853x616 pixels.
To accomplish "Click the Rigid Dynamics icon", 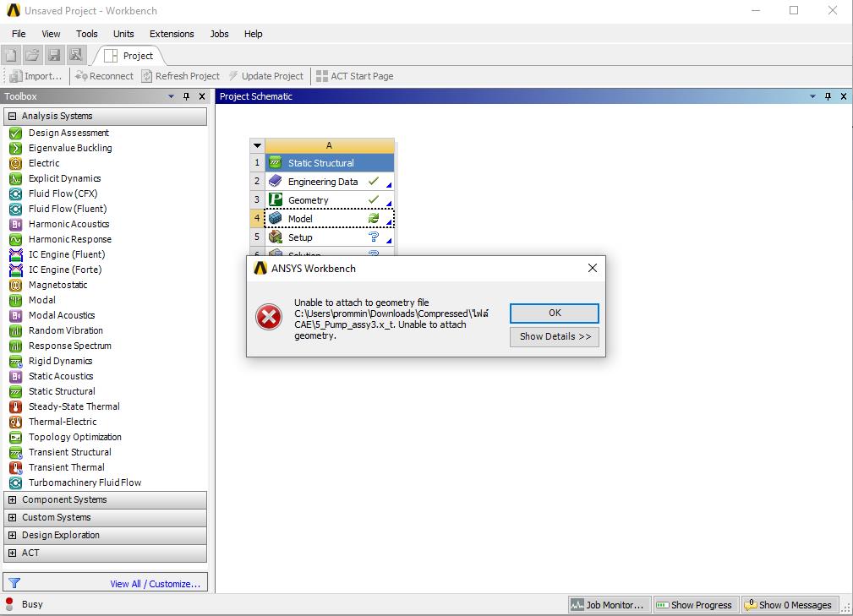I will pyautogui.click(x=16, y=361).
